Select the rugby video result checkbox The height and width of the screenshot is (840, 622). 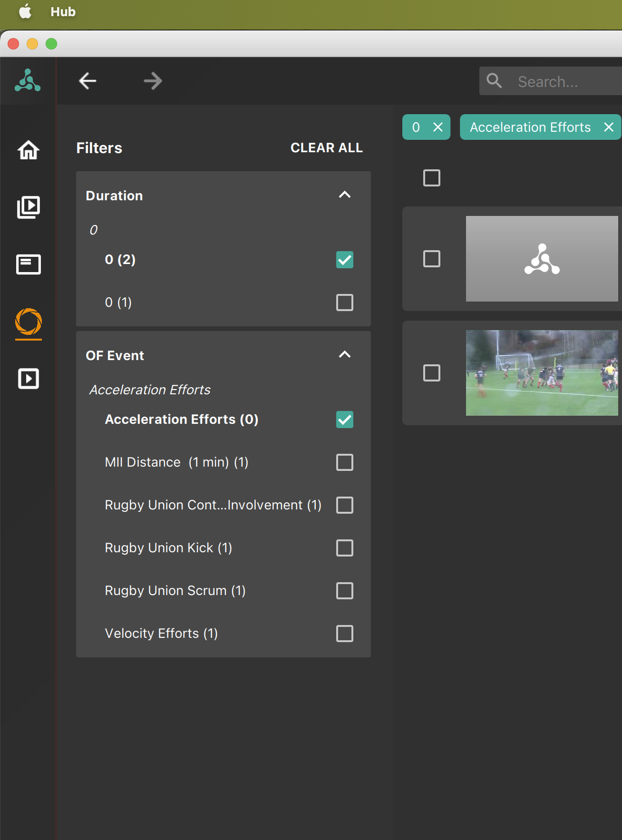[x=432, y=373]
